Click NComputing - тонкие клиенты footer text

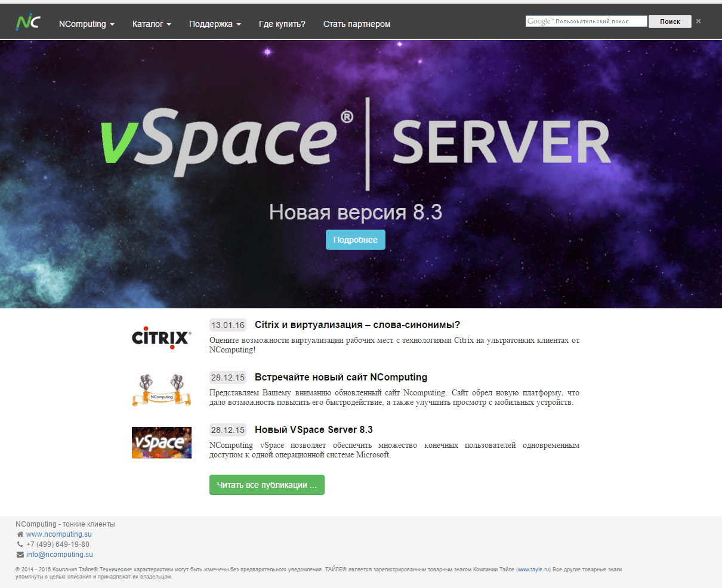pos(65,524)
